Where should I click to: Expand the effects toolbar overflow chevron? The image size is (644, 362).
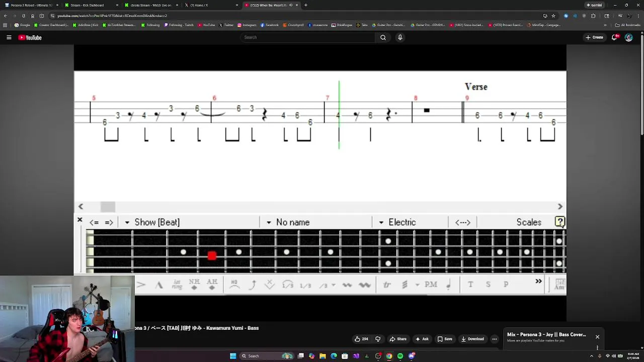538,281
